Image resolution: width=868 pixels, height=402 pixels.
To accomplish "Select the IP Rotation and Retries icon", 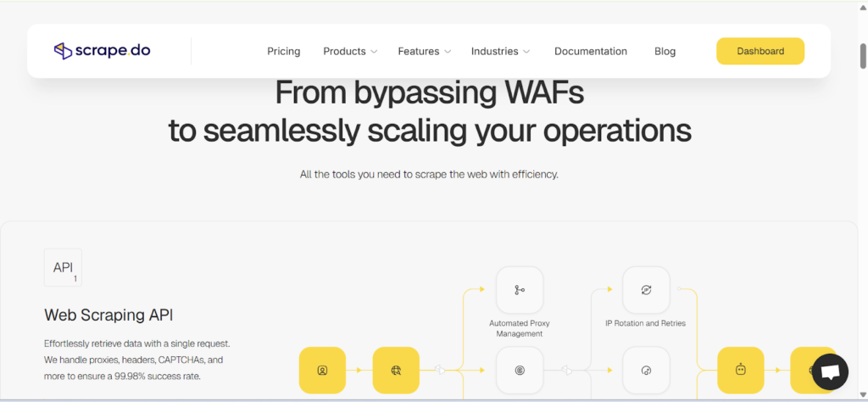I will (646, 290).
